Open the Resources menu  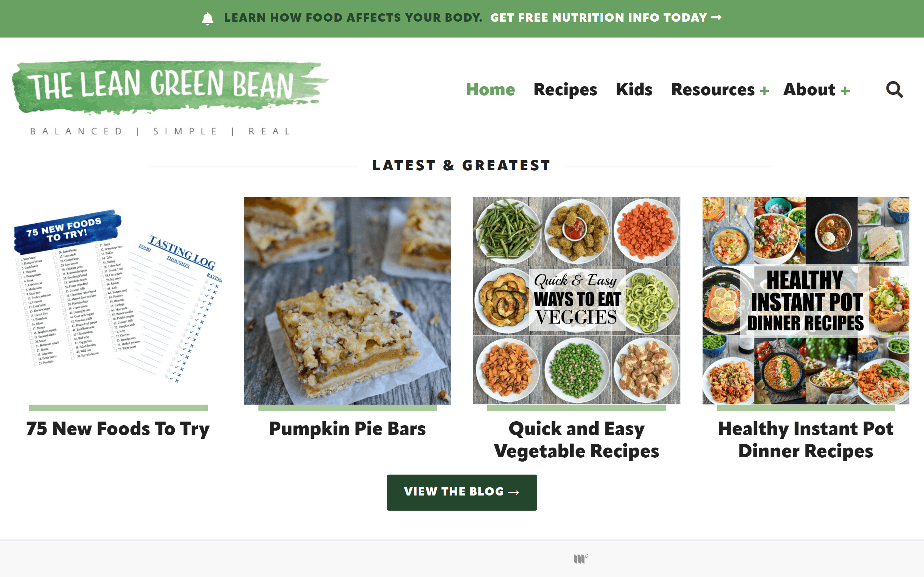[712, 90]
